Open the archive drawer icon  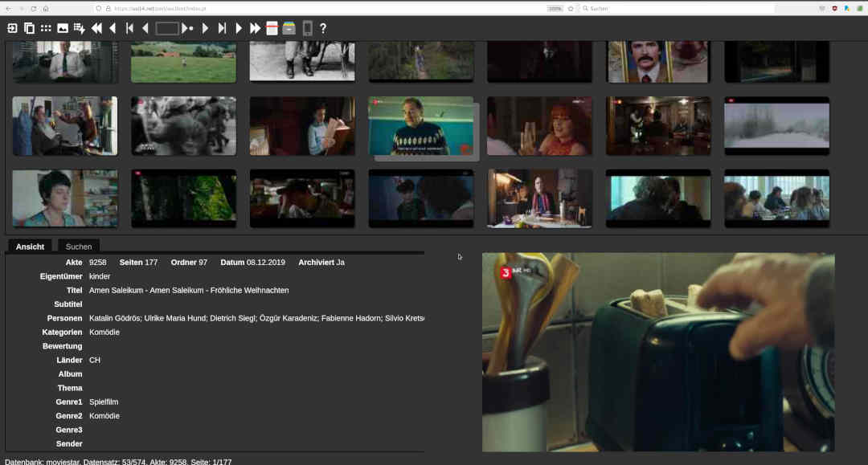pyautogui.click(x=289, y=28)
